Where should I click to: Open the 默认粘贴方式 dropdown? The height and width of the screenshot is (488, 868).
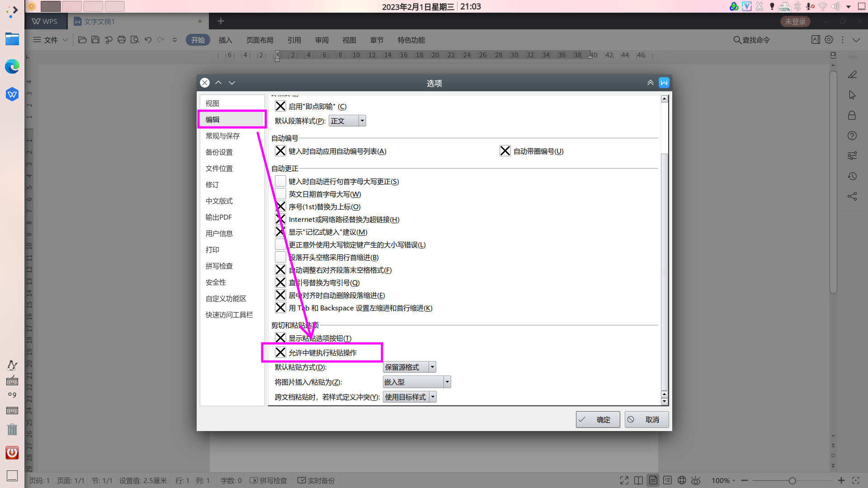(x=432, y=367)
